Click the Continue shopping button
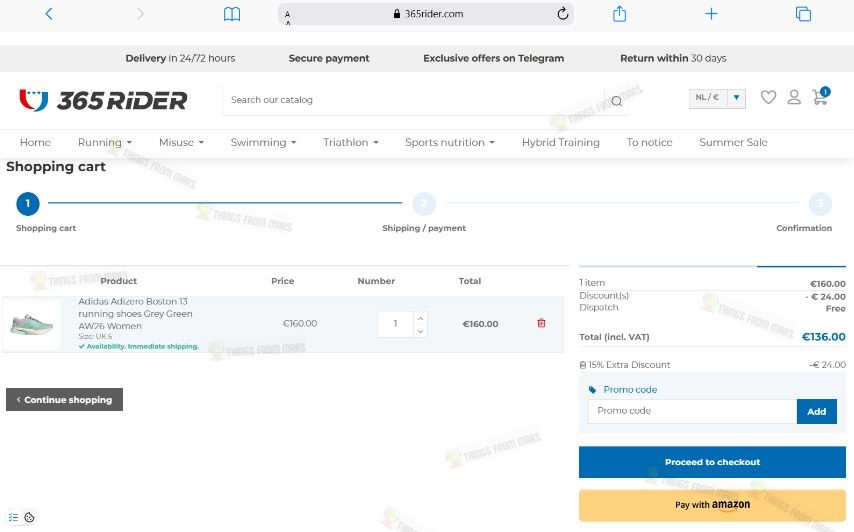The width and height of the screenshot is (854, 532). (64, 399)
